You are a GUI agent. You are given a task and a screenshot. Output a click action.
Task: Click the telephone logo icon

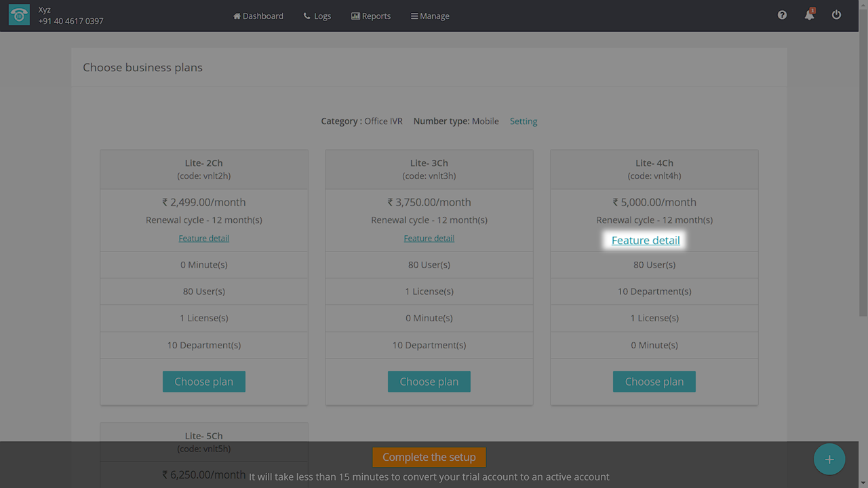19,16
